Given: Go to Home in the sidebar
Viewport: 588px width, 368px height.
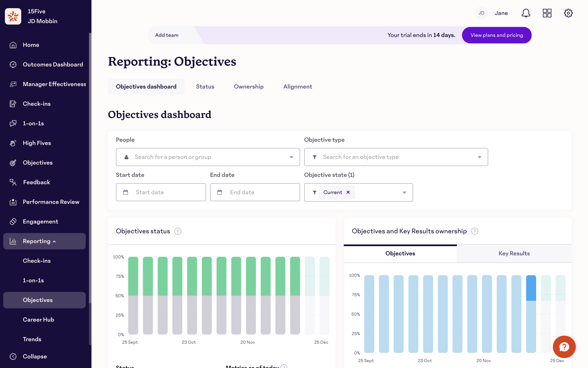Looking at the screenshot, I should pyautogui.click(x=45, y=45).
